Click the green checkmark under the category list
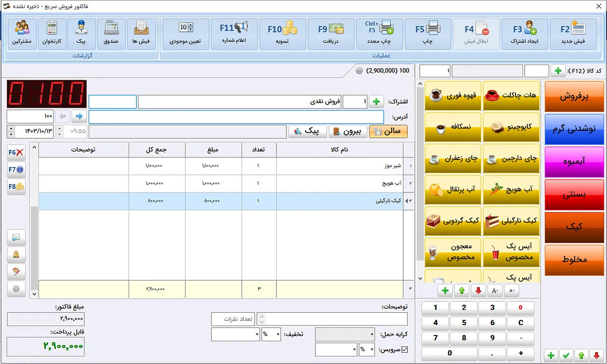 pos(565,355)
